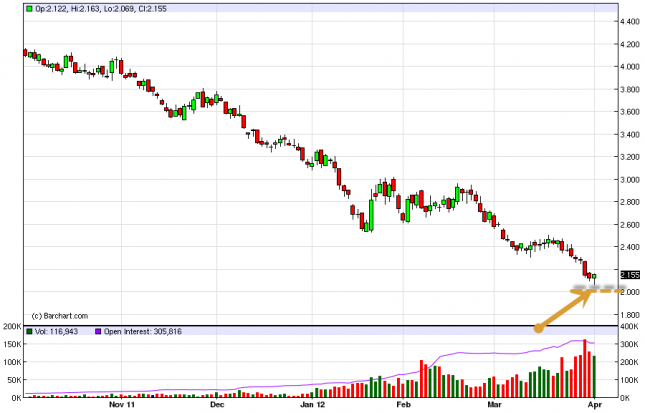Click the 2.600 price axis label
This screenshot has height=413, width=645.
[x=630, y=225]
